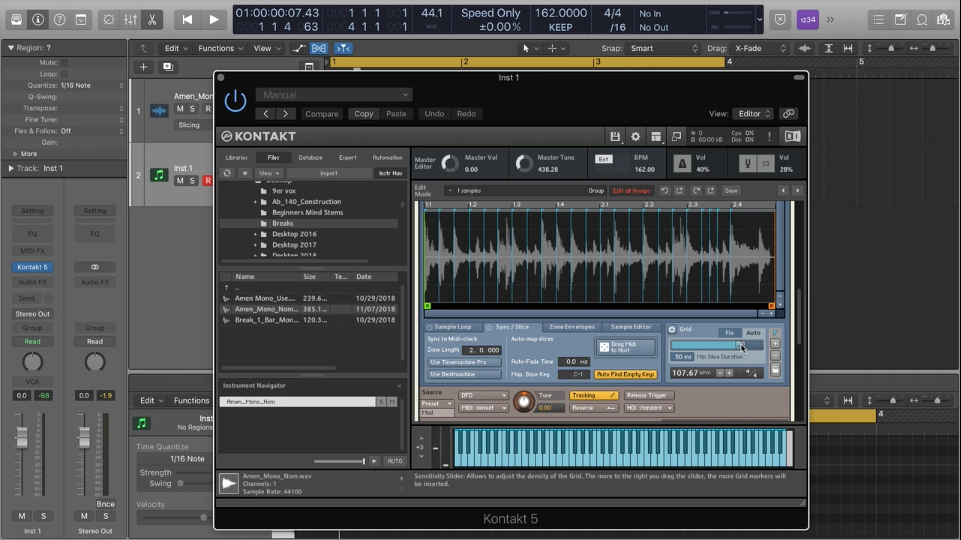Go to beginning of project

tap(187, 20)
